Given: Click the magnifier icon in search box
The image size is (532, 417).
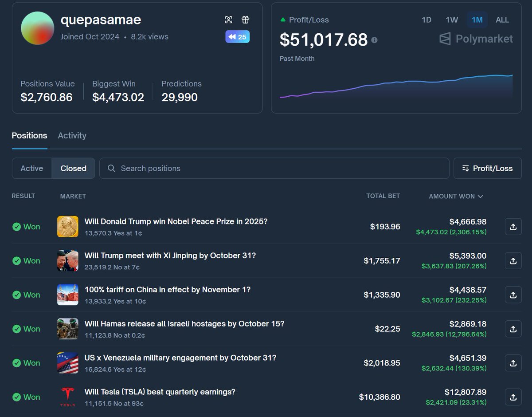Looking at the screenshot, I should (x=112, y=168).
